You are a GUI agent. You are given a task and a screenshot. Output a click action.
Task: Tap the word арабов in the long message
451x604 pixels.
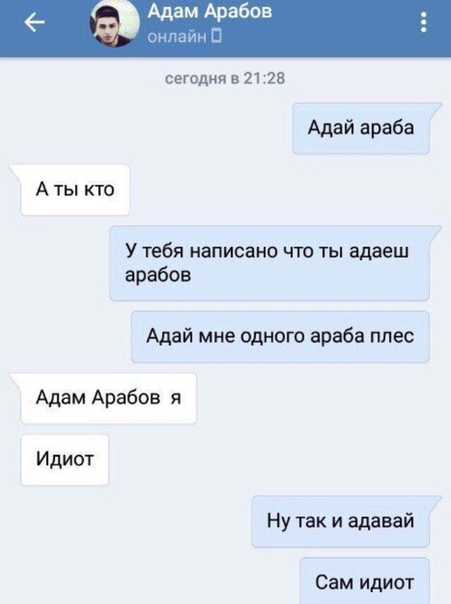tap(158, 275)
